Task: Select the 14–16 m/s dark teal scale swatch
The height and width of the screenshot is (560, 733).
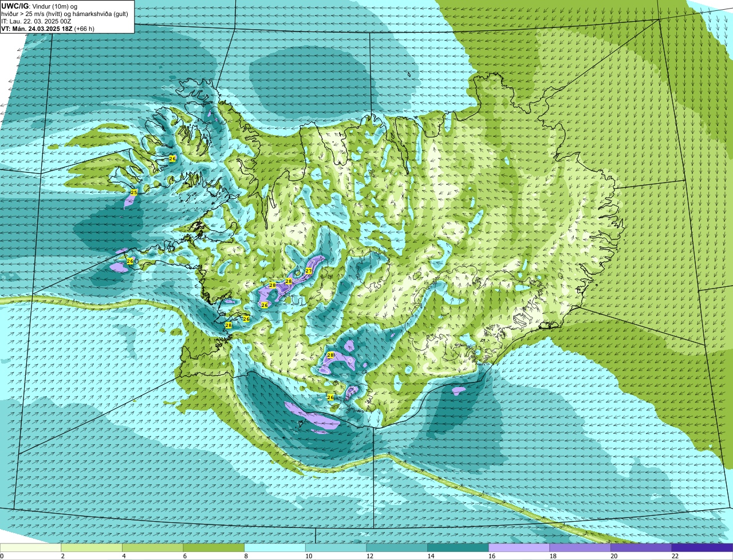Action: pyautogui.click(x=458, y=548)
